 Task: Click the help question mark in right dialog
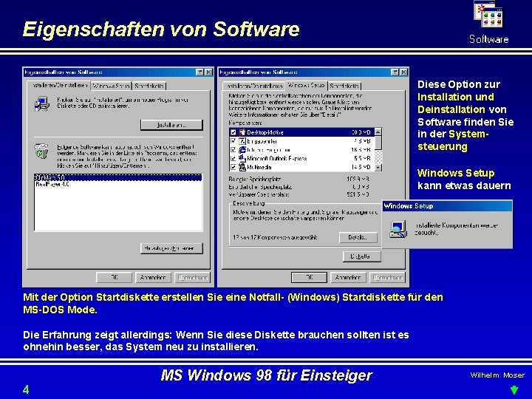(x=395, y=72)
